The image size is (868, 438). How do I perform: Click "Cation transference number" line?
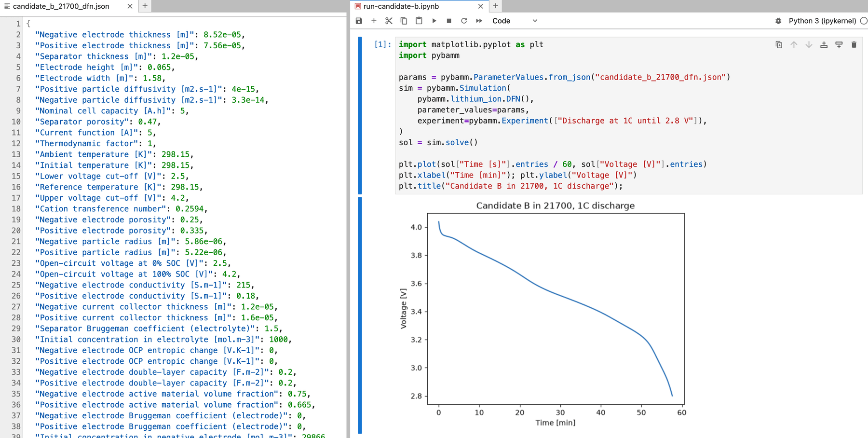coord(122,209)
